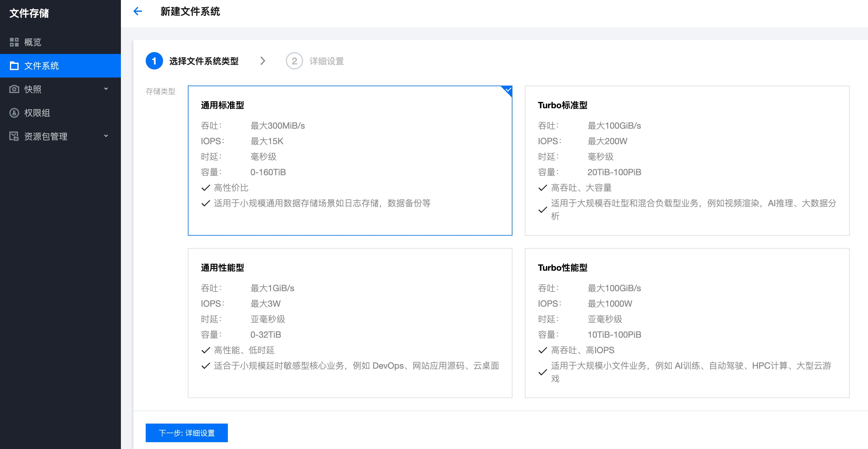
Task: Click the 0-32TiB capacity value
Action: 266,335
